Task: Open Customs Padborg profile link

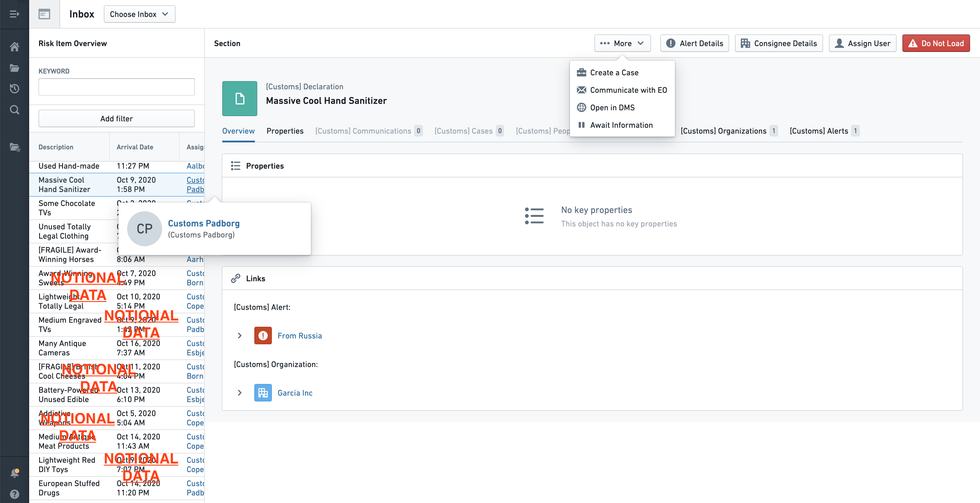Action: (x=204, y=223)
